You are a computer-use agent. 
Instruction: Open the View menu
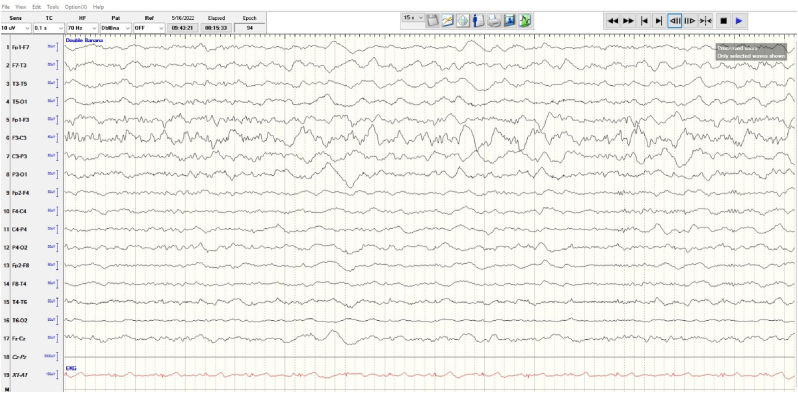pos(21,7)
